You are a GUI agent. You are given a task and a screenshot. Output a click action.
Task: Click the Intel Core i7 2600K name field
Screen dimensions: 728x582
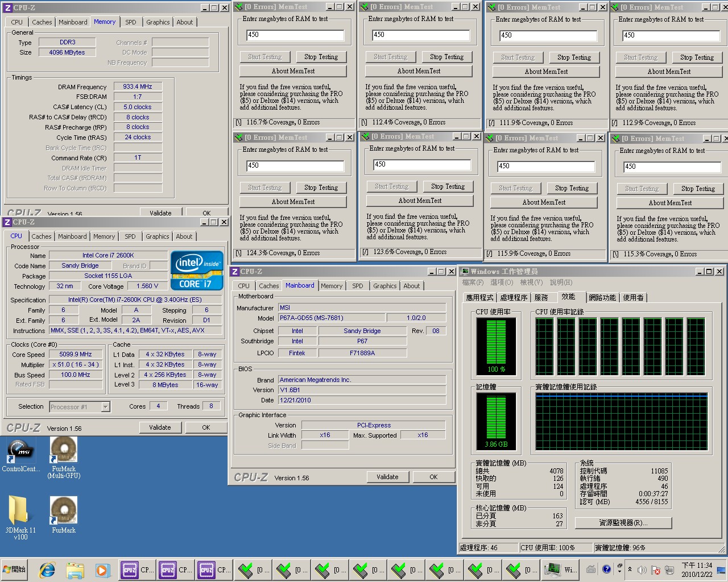[108, 255]
